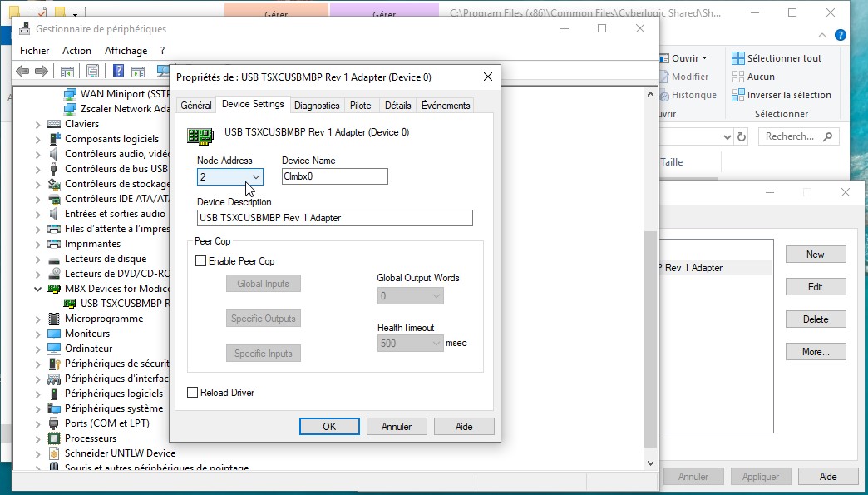The image size is (868, 495).
Task: Click the Ports (COM et LPT) icon
Action: 54,423
